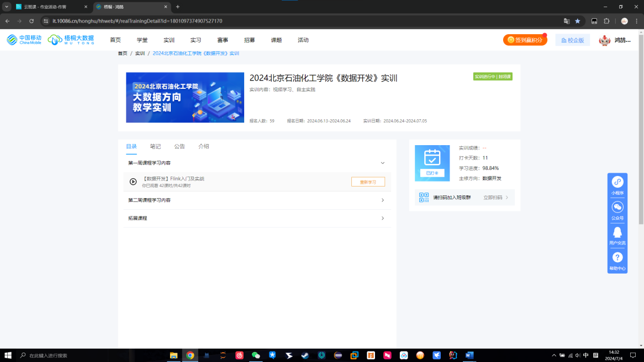Expand the 第二周课程学习内容 section
Screen dimensions: 644x362
click(383, 200)
